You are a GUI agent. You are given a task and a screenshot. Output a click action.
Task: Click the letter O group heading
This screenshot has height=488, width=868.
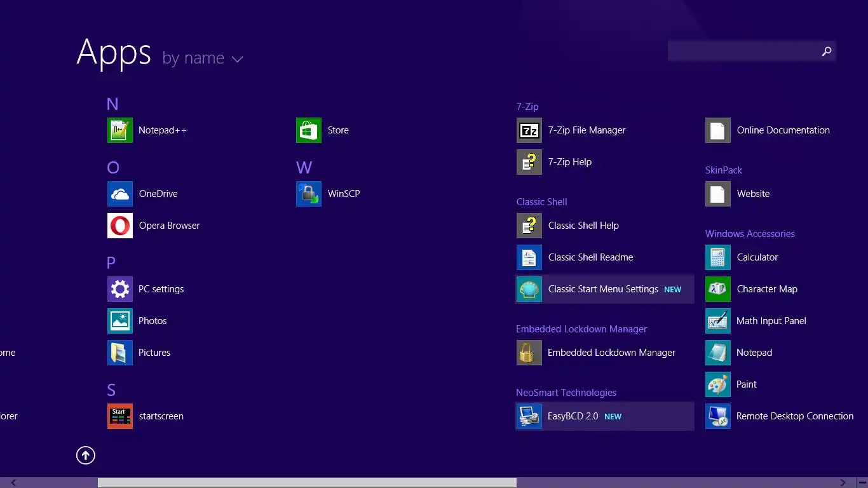[113, 168]
